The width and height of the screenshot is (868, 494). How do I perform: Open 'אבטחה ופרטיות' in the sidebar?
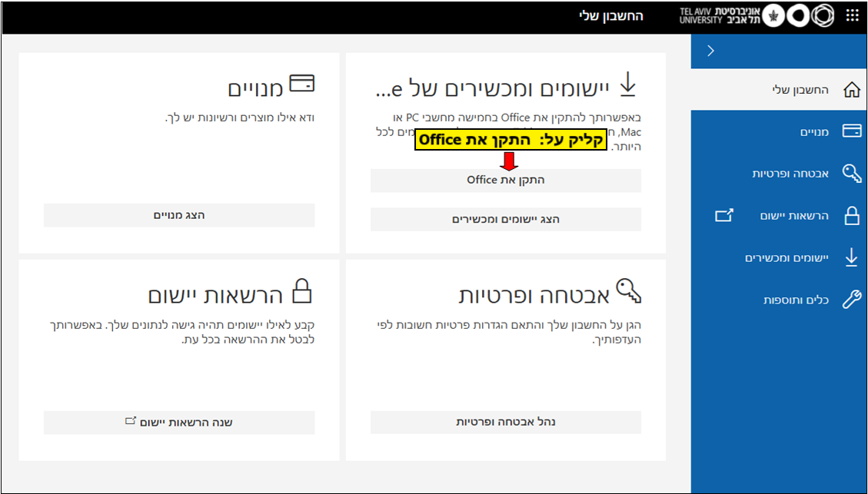[x=790, y=174]
